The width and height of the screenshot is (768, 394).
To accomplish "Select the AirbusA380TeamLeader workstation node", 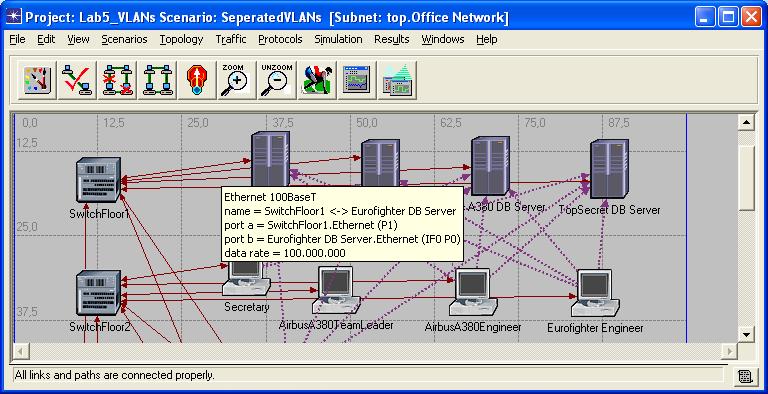I will click(336, 290).
